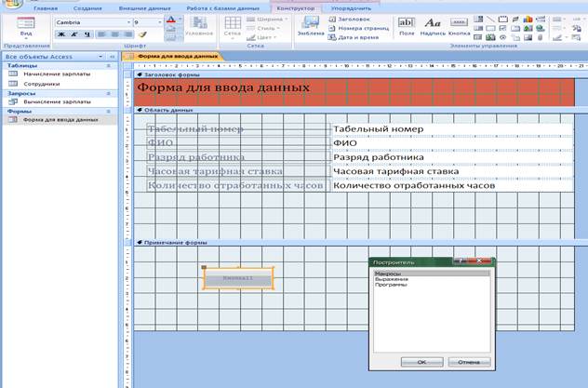Select the combo box control icon
This screenshot has height=388, width=588.
point(478,20)
